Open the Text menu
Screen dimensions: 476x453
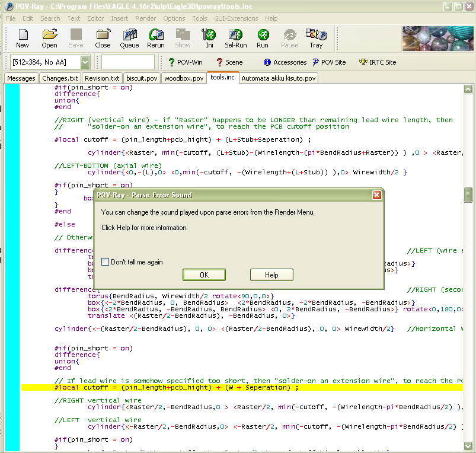[74, 18]
